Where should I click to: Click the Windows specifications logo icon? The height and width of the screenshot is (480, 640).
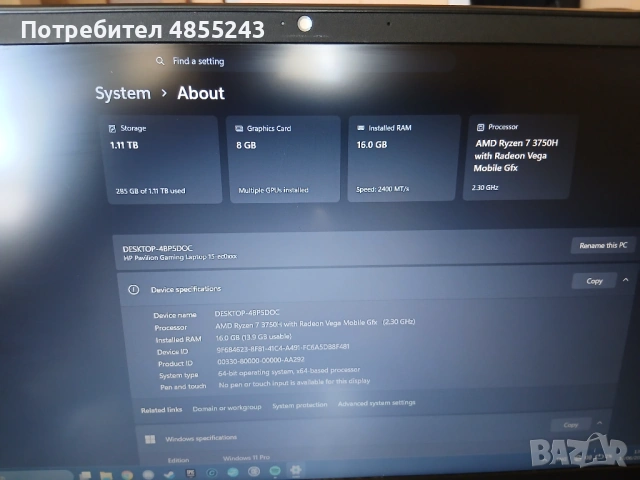coord(150,439)
